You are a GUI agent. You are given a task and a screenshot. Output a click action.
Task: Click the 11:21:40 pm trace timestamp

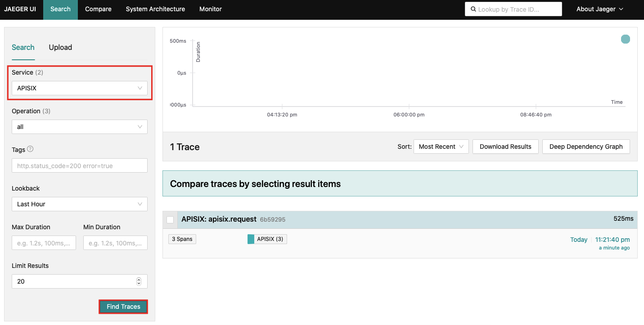click(x=612, y=240)
